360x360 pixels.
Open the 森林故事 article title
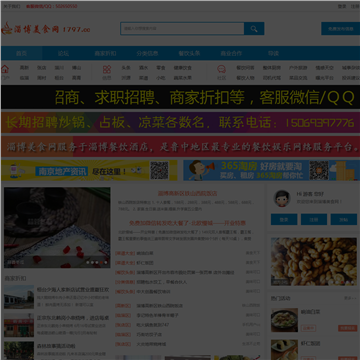(56, 346)
